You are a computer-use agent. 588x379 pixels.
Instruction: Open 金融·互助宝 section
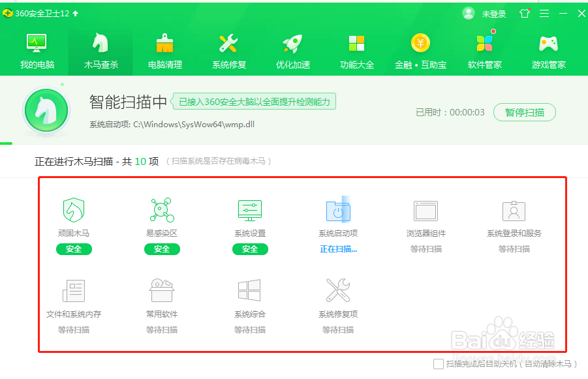tap(420, 52)
